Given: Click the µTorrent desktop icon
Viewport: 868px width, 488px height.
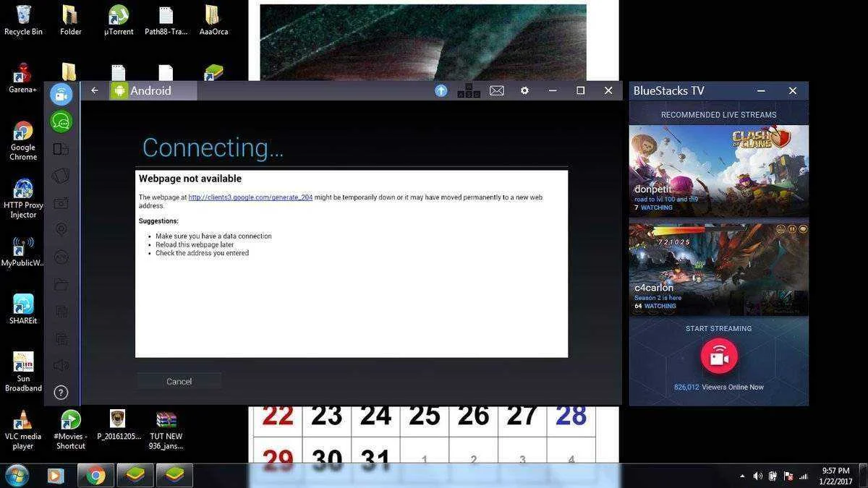Looking at the screenshot, I should point(119,20).
